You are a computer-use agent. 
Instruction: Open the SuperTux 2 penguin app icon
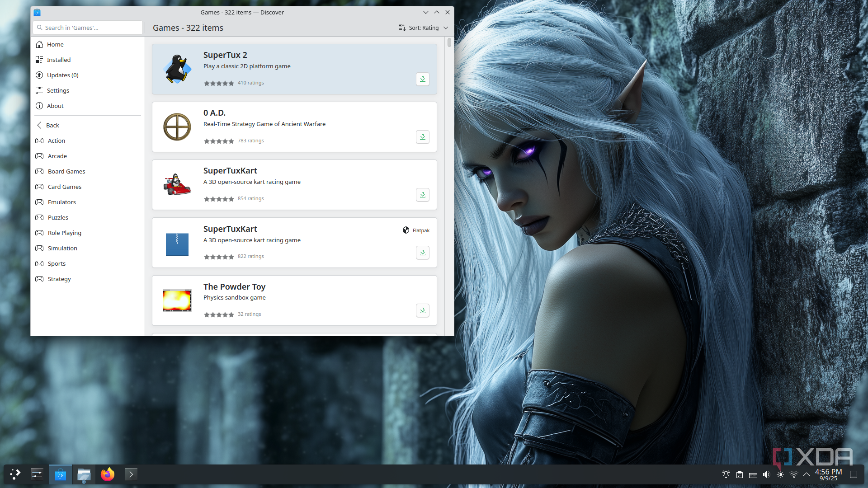pyautogui.click(x=177, y=69)
